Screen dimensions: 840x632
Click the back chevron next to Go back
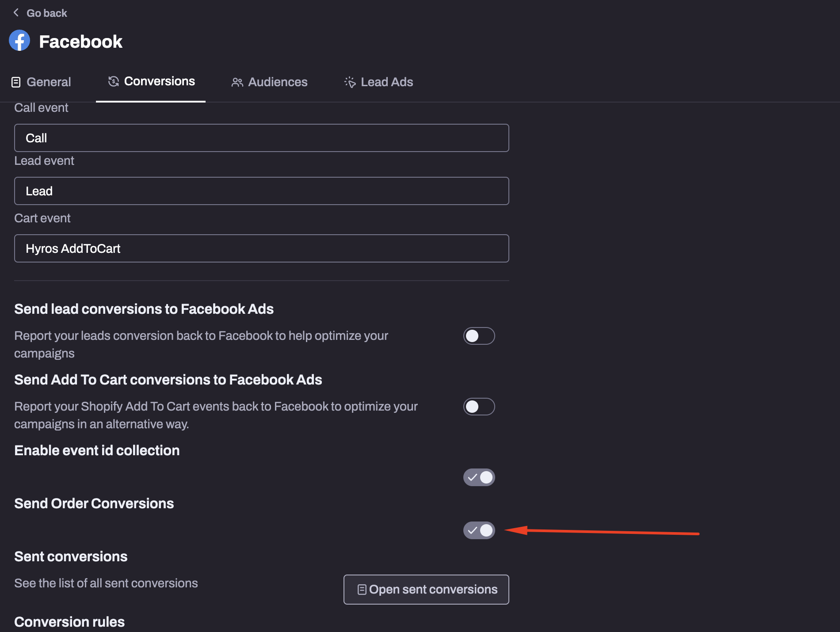click(x=16, y=12)
